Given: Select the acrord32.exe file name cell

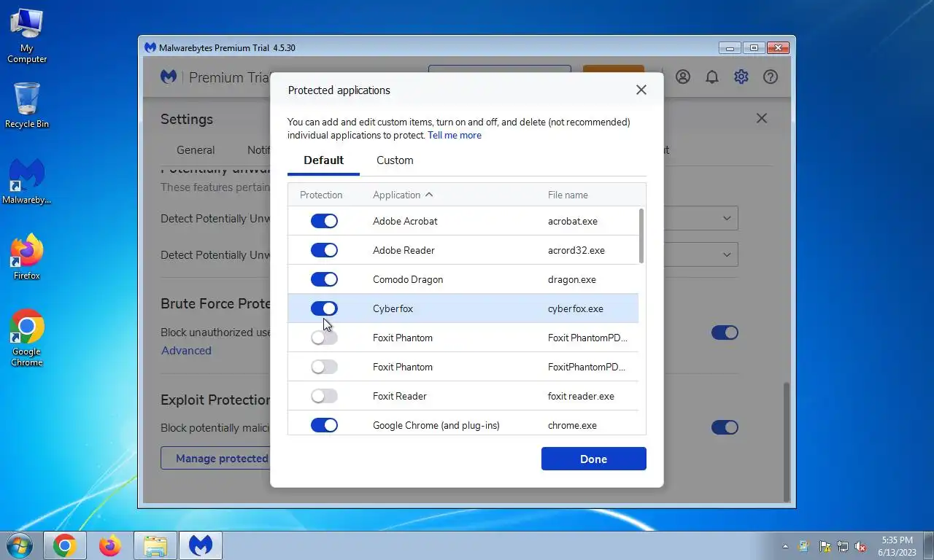Looking at the screenshot, I should [576, 250].
